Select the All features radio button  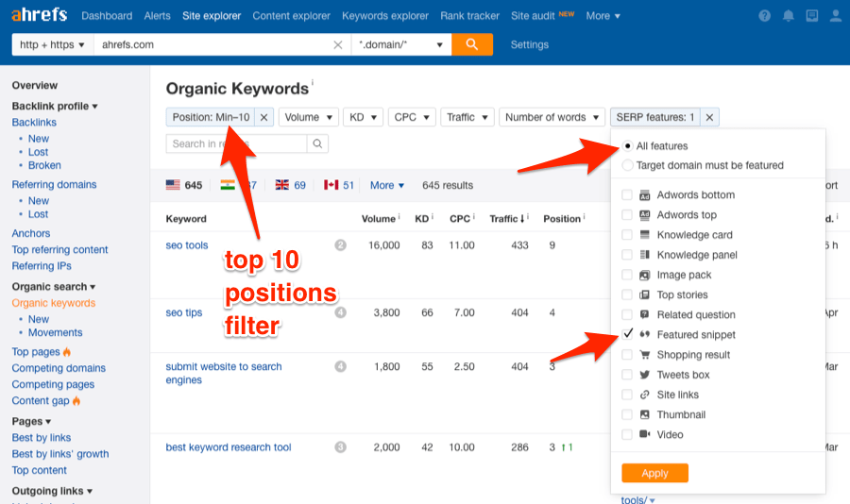click(628, 145)
